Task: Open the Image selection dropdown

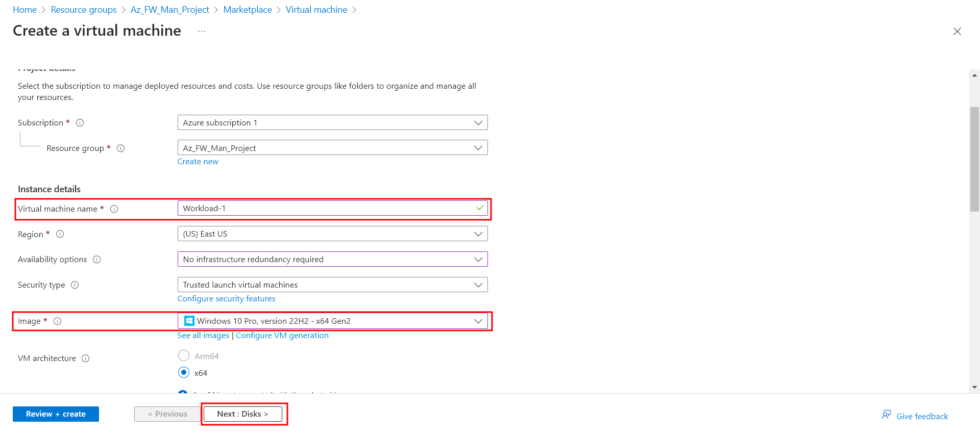Action: coord(332,321)
